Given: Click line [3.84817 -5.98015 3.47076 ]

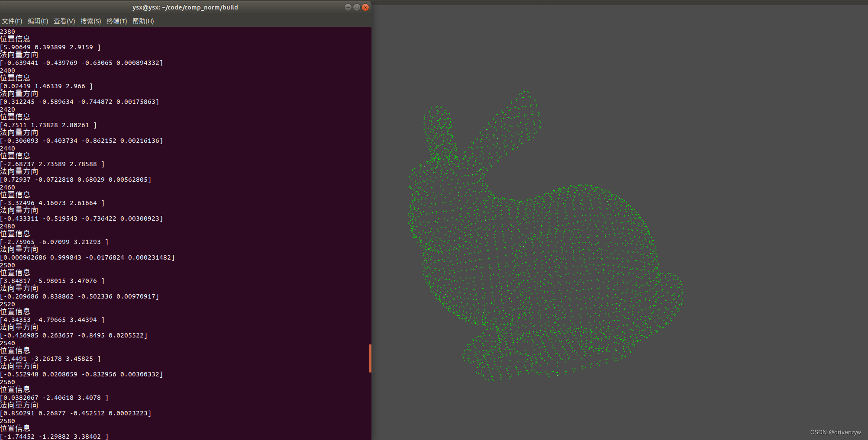Looking at the screenshot, I should click(52, 281).
